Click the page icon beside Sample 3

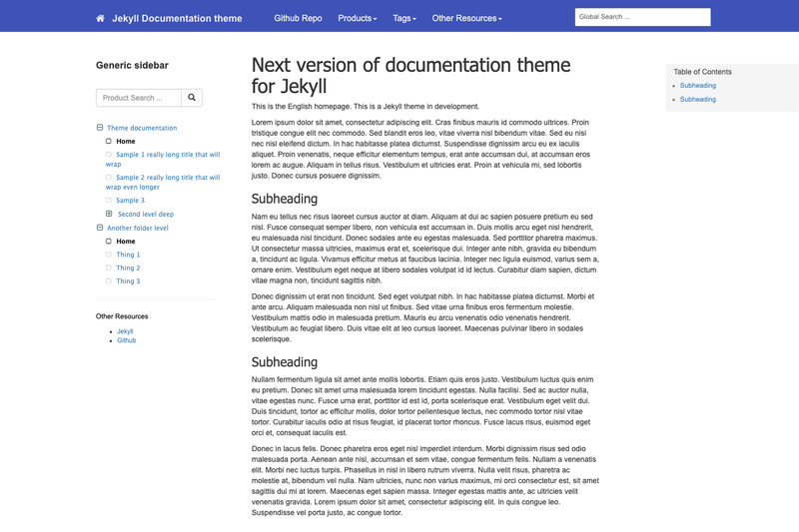[x=109, y=200]
